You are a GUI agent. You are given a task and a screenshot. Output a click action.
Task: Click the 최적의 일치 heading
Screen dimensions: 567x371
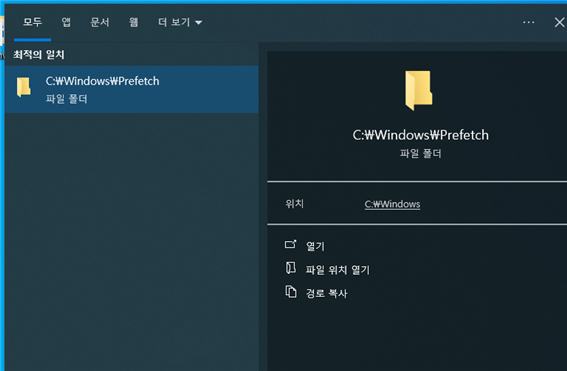[x=39, y=55]
